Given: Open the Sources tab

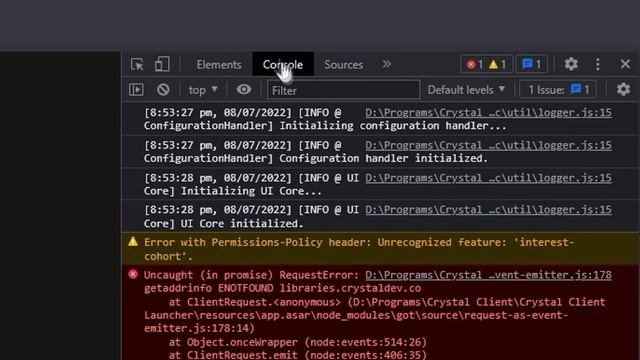Looking at the screenshot, I should 343,64.
